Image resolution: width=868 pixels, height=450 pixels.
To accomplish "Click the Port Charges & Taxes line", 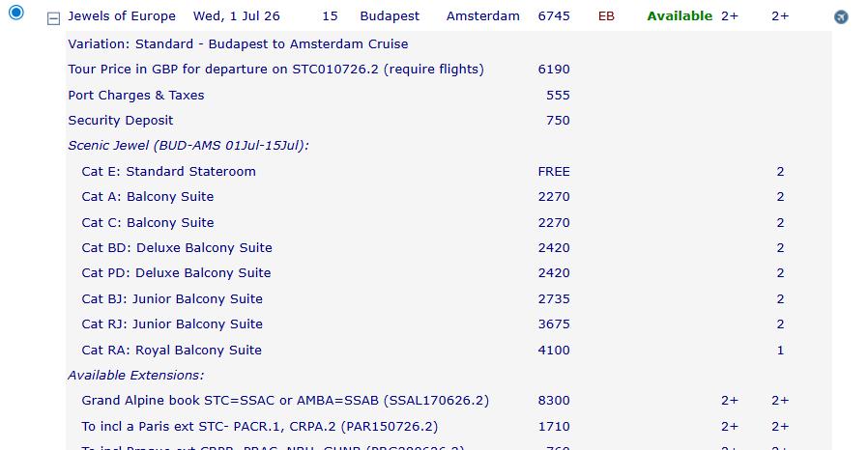I will pyautogui.click(x=135, y=95).
